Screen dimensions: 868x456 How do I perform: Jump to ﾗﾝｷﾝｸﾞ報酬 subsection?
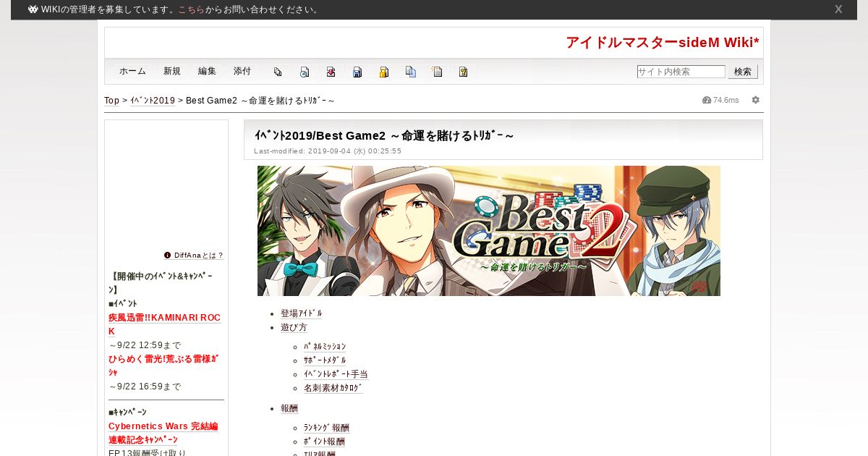(326, 428)
